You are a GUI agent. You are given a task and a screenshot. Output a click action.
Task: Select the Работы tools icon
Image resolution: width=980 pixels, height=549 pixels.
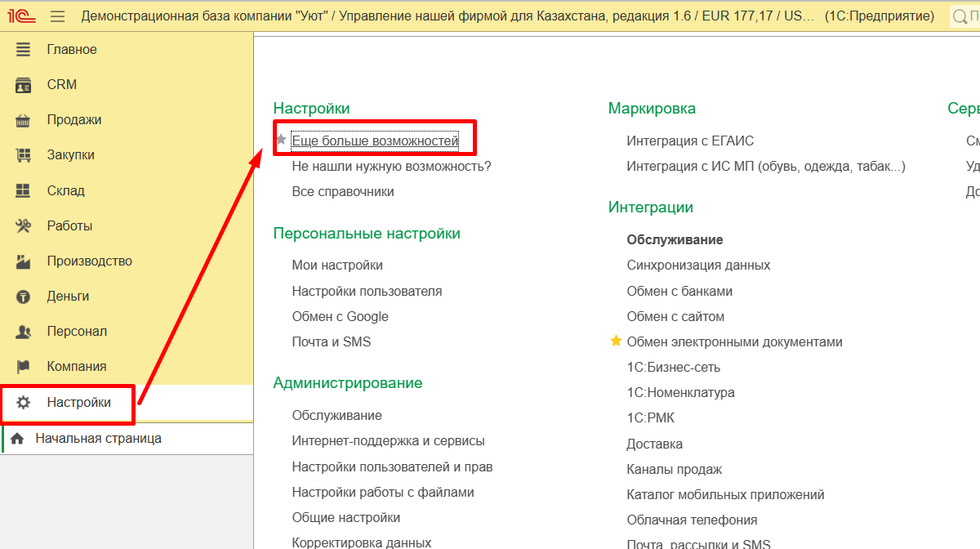(23, 226)
